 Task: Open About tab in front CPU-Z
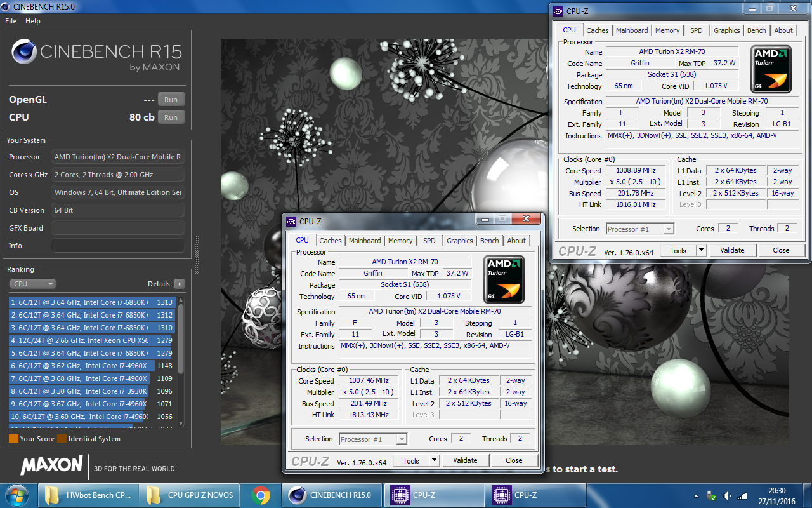tap(516, 241)
